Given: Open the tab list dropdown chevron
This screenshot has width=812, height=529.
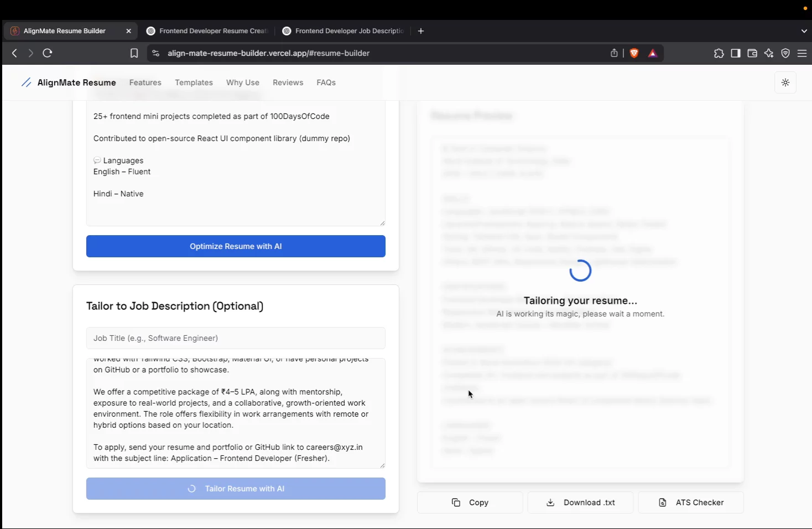Looking at the screenshot, I should pos(804,31).
